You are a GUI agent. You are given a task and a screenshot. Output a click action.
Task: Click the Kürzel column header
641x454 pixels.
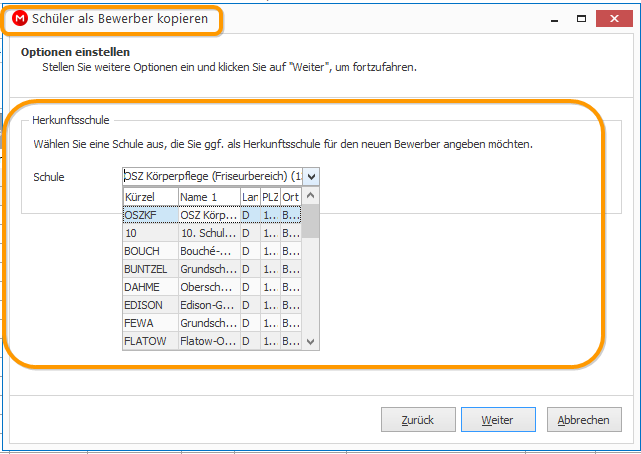(x=150, y=197)
